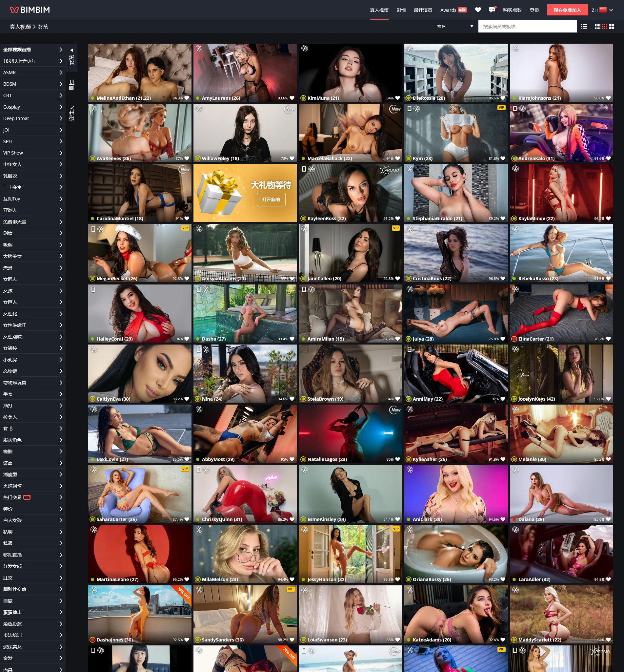Toggle favorite heart on the Nina card
The height and width of the screenshot is (672, 624).
tap(292, 399)
